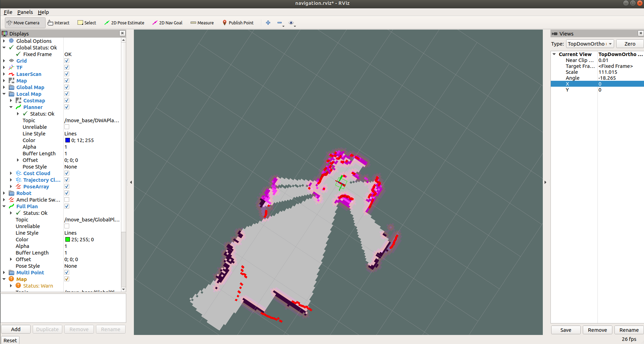Disable the LaserScan display checkbox
The width and height of the screenshot is (644, 344).
pos(67,74)
